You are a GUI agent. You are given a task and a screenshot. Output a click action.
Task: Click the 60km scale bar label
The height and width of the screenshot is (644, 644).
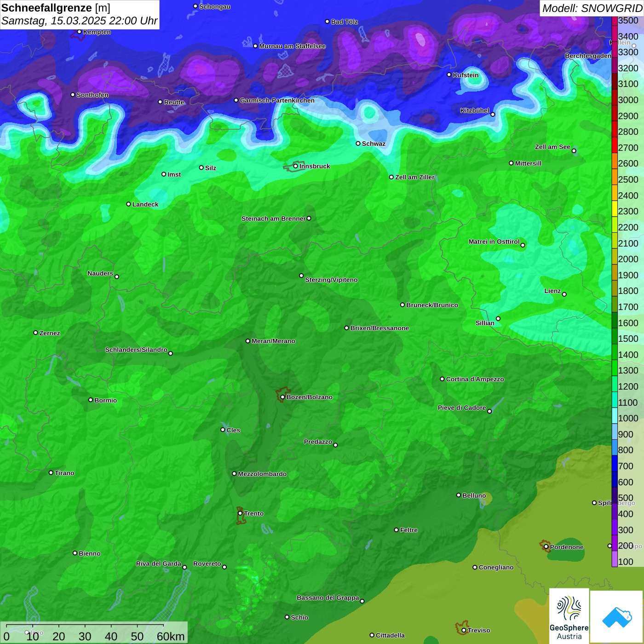pyautogui.click(x=171, y=636)
